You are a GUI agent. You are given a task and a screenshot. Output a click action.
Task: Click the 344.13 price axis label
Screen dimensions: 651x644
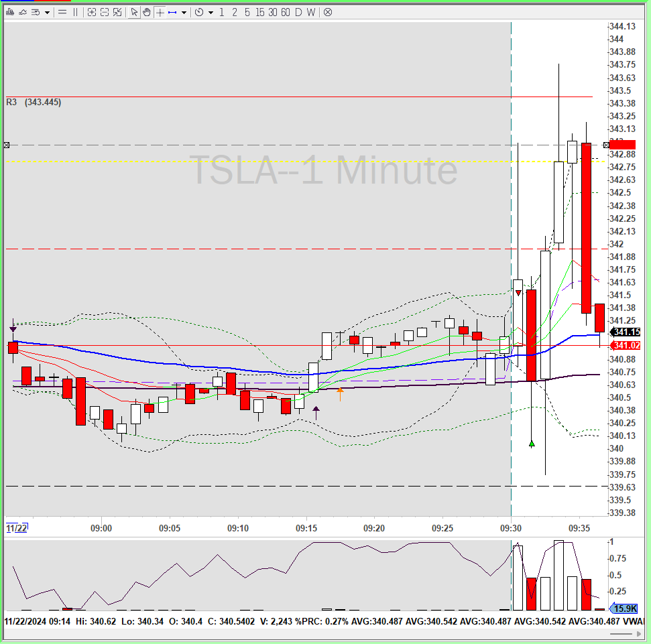[x=622, y=26]
